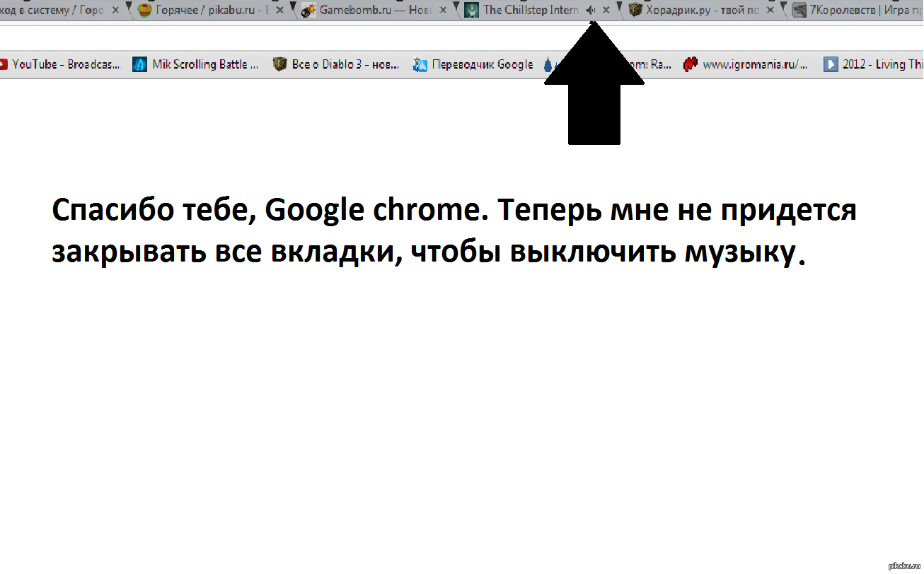Click the pikabu.ru tab favicon
This screenshot has height=574, width=924.
click(x=144, y=11)
